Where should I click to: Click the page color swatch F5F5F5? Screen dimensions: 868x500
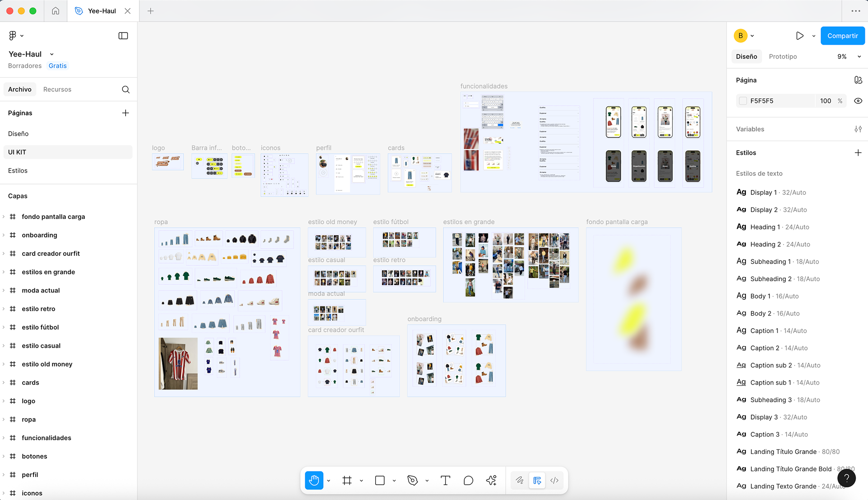[743, 101]
